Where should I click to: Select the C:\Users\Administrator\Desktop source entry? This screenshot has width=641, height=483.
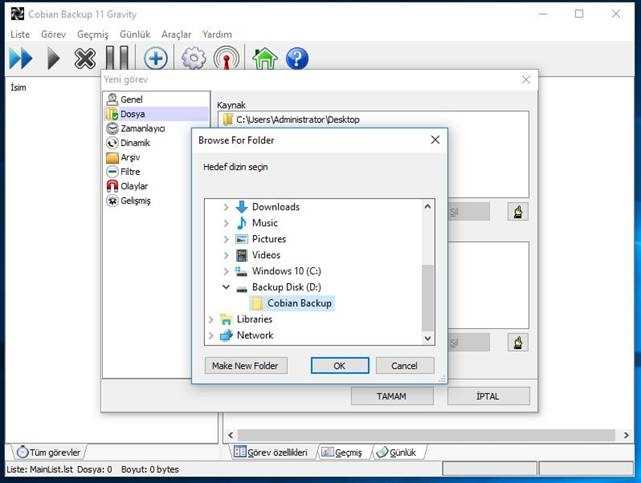(291, 120)
